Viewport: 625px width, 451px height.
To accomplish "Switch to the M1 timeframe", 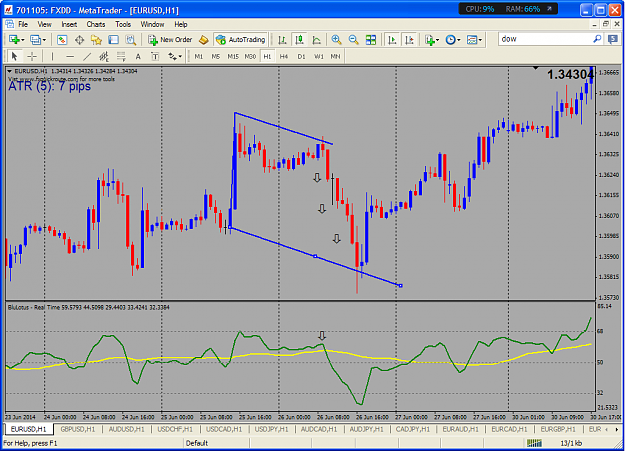I will (x=199, y=56).
